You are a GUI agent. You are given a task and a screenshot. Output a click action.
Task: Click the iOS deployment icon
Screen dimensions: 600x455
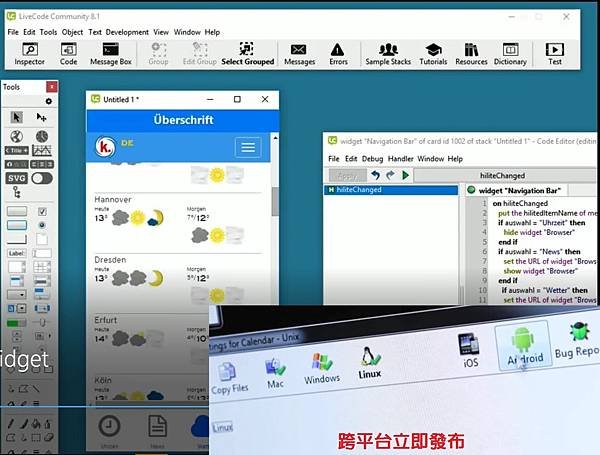pyautogui.click(x=470, y=350)
